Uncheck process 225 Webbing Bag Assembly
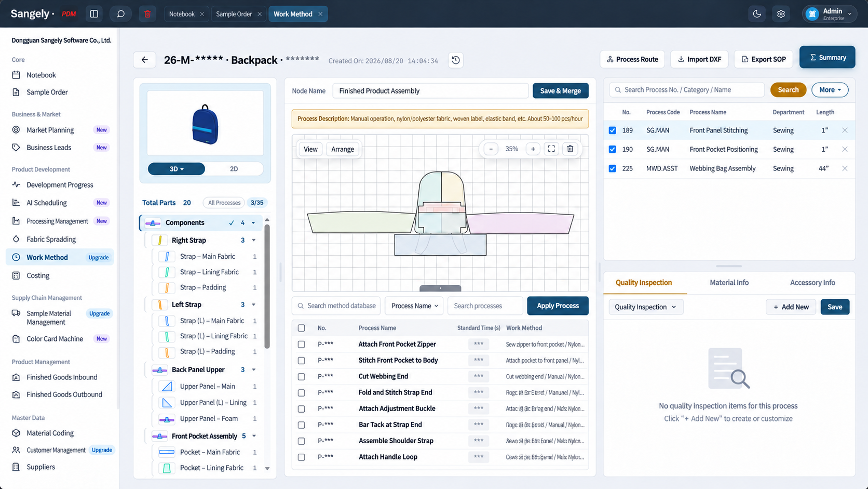The image size is (868, 489). (x=613, y=168)
